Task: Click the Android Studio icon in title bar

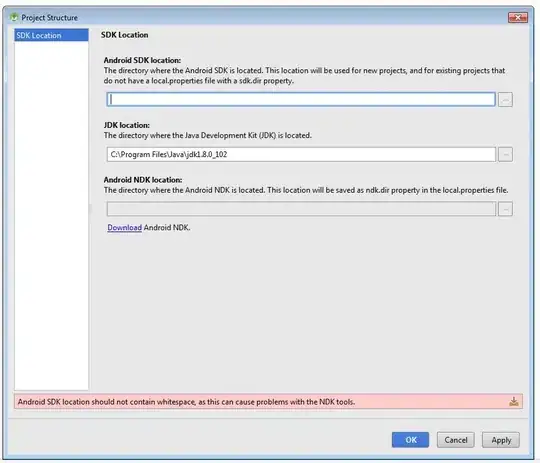Action: coord(14,17)
